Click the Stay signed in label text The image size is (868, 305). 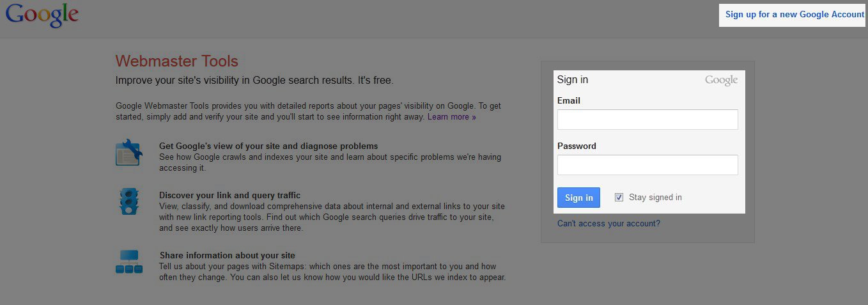[x=655, y=198]
